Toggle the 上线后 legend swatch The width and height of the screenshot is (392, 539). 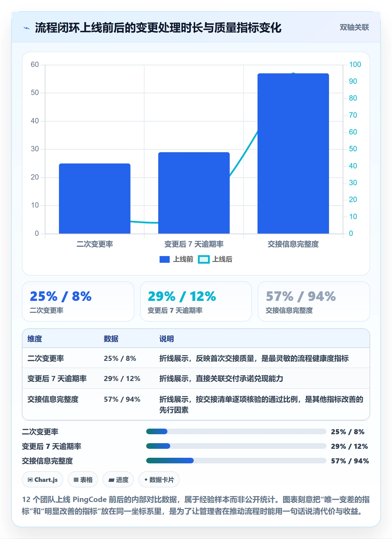point(204,259)
